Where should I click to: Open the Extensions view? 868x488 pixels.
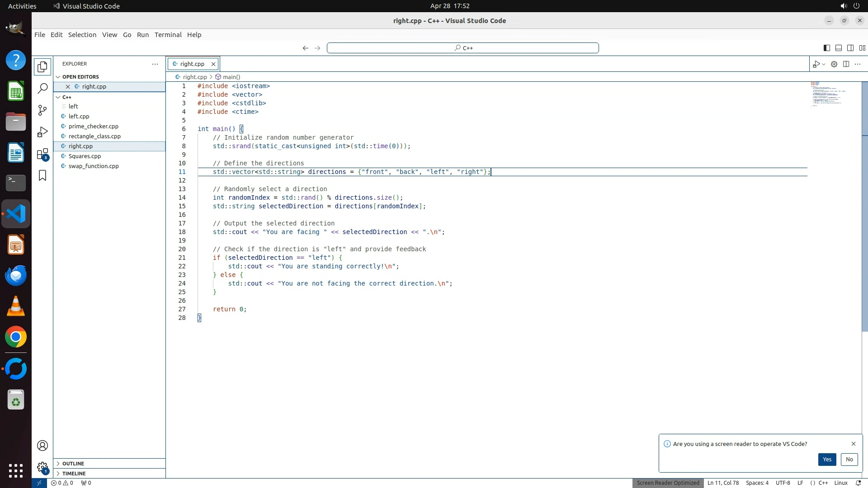pos(42,154)
